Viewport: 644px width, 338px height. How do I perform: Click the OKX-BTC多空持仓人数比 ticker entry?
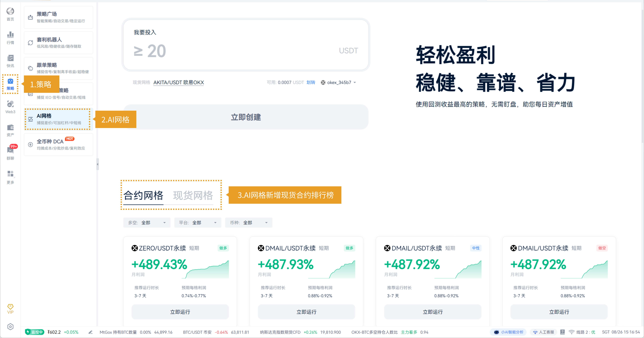390,332
